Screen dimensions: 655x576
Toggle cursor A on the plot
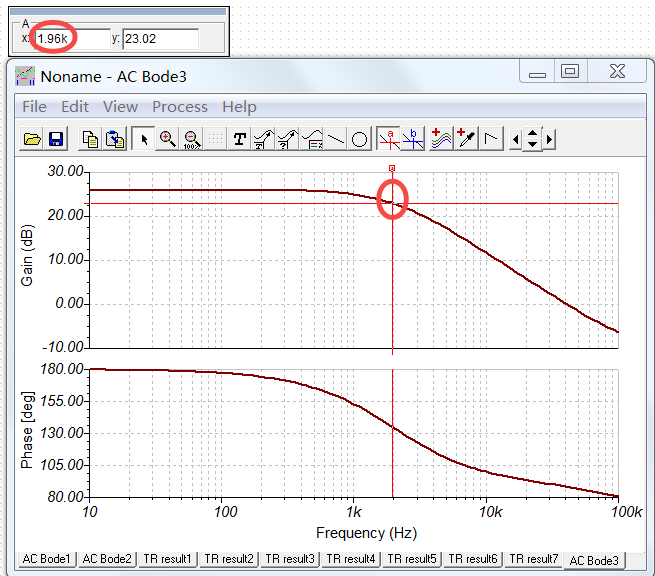(390, 139)
